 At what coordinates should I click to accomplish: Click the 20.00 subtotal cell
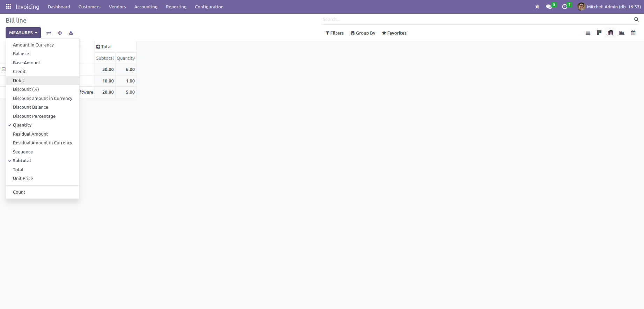[105, 92]
